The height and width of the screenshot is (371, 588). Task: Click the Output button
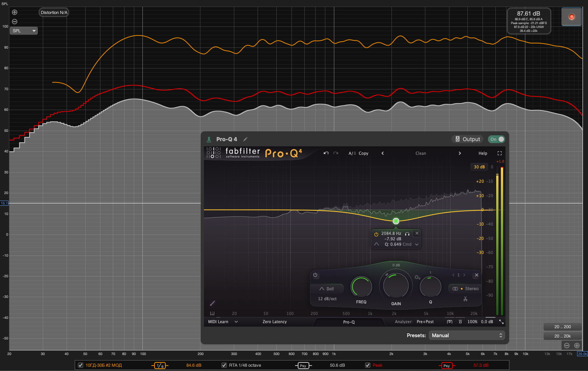point(467,139)
